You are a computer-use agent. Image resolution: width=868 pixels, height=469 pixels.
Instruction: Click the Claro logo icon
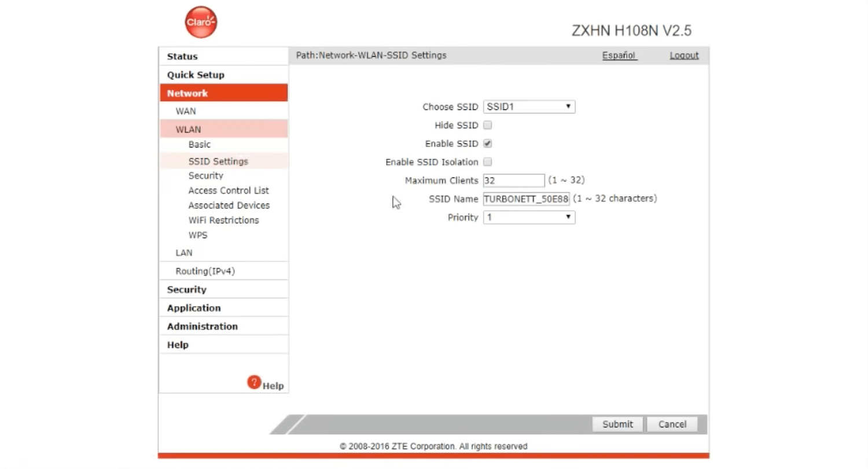(x=201, y=23)
